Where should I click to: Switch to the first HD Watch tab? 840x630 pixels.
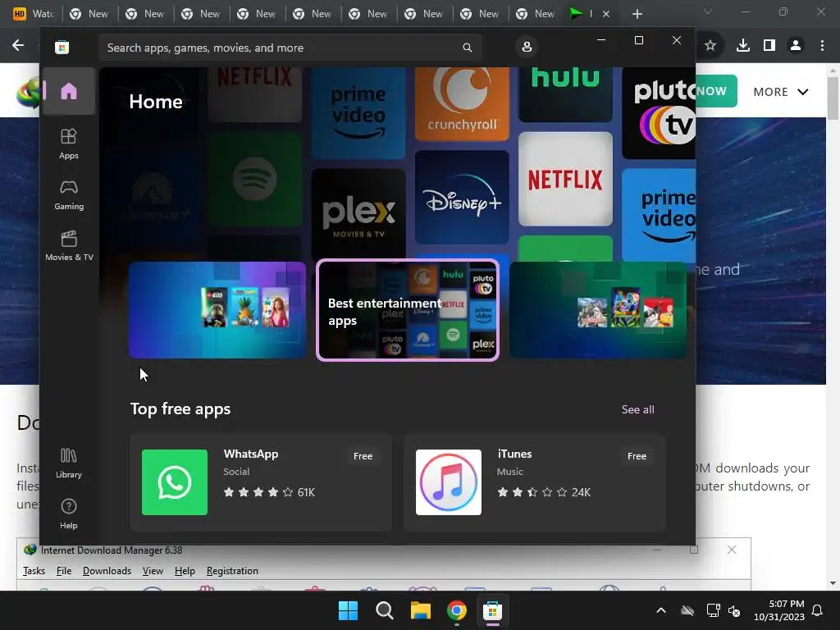33,14
